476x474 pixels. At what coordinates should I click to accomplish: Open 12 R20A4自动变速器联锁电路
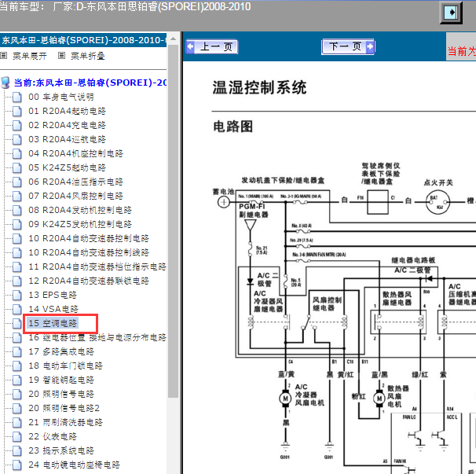pyautogui.click(x=89, y=281)
